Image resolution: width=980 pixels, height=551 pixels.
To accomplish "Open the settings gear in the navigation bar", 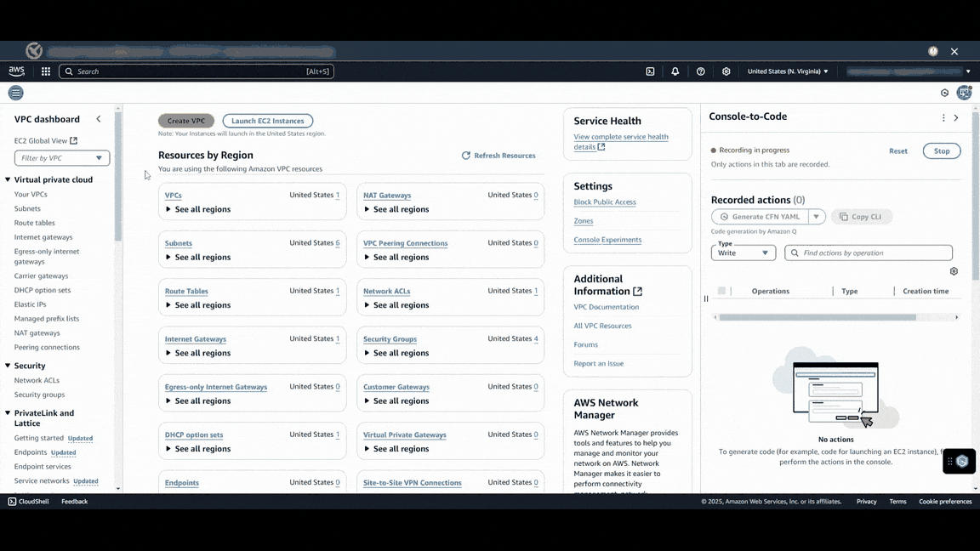I will (x=726, y=71).
